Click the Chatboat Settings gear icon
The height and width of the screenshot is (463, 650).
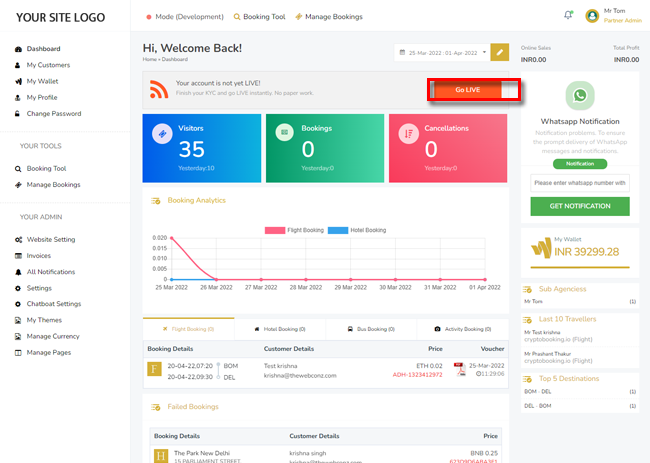coord(18,304)
